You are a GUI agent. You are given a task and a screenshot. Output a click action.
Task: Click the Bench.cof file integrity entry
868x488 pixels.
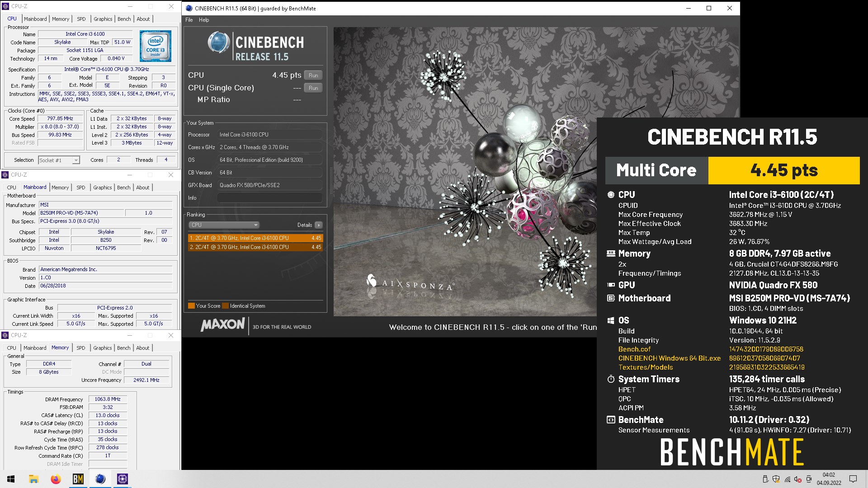click(634, 349)
